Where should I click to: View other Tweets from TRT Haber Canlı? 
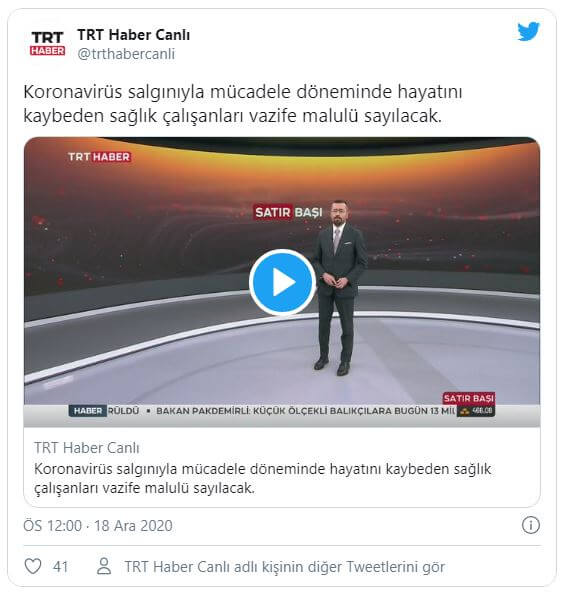285,567
